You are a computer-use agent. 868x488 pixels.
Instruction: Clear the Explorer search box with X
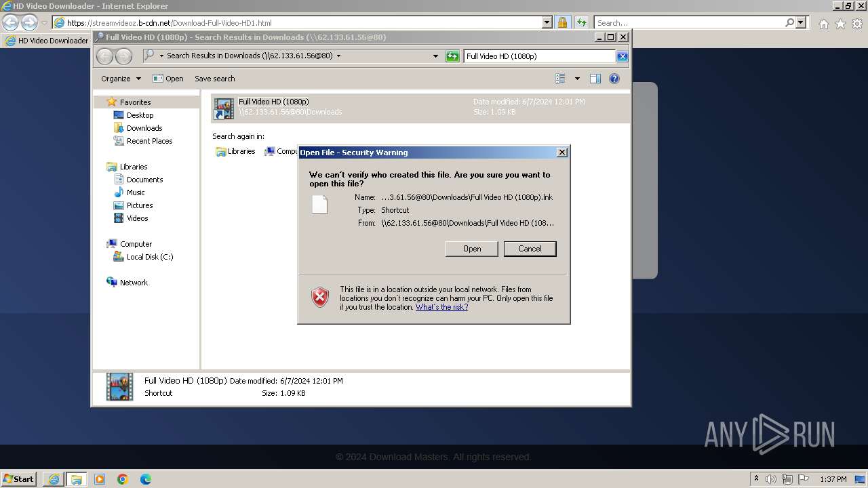[x=622, y=56]
